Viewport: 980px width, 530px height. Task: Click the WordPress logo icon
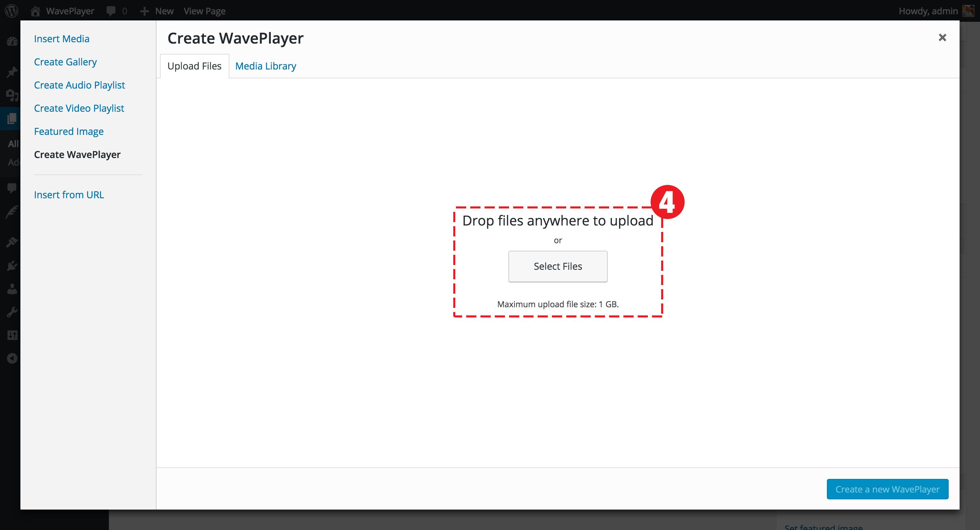click(12, 11)
